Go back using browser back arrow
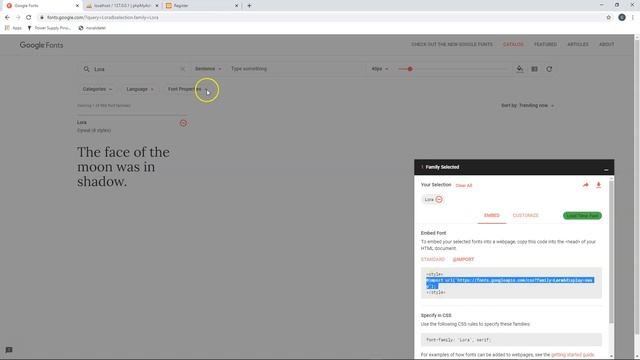The width and height of the screenshot is (640, 360). point(7,18)
